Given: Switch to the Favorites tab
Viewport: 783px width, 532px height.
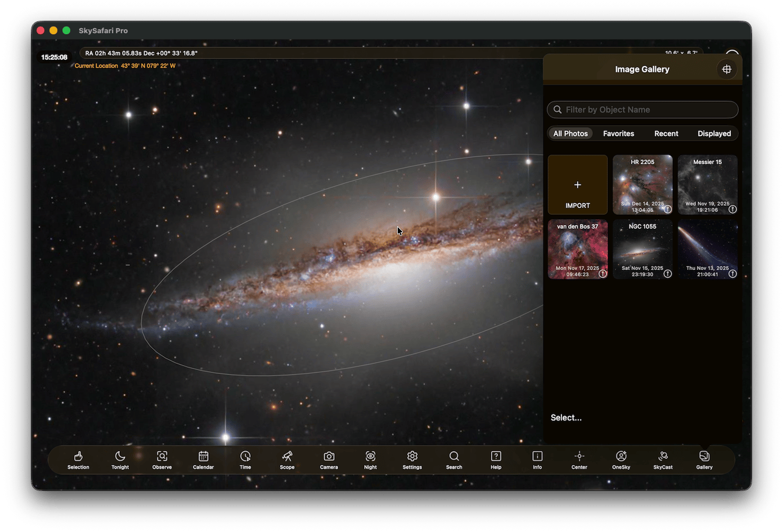Looking at the screenshot, I should click(618, 133).
